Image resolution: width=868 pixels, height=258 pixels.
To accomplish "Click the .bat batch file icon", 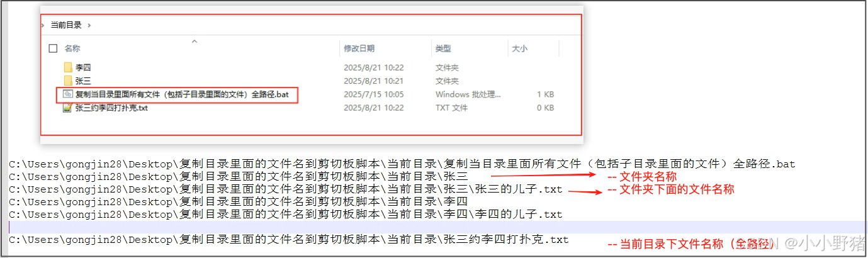I will [68, 94].
